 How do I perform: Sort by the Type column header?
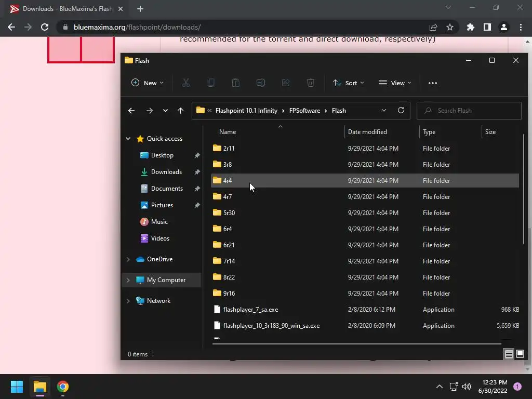pos(429,131)
